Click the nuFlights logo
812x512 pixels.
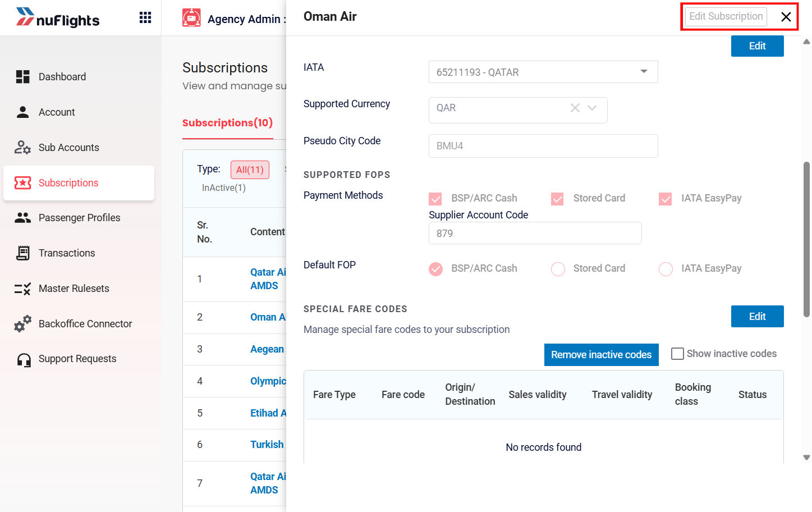tap(58, 18)
